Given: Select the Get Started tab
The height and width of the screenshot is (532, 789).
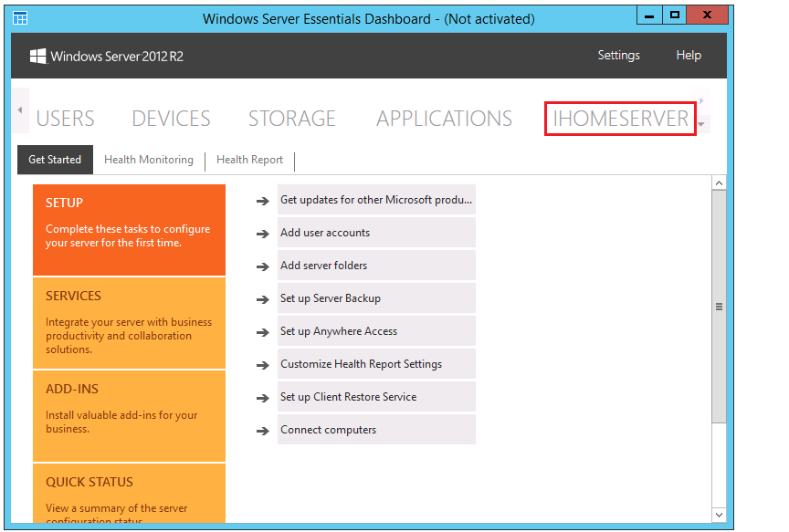Looking at the screenshot, I should (55, 160).
